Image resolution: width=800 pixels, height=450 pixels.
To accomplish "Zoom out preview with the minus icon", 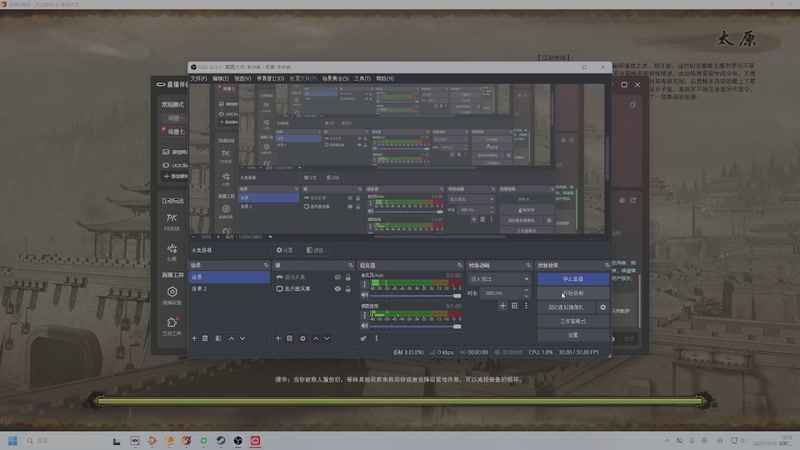I will [x=193, y=237].
